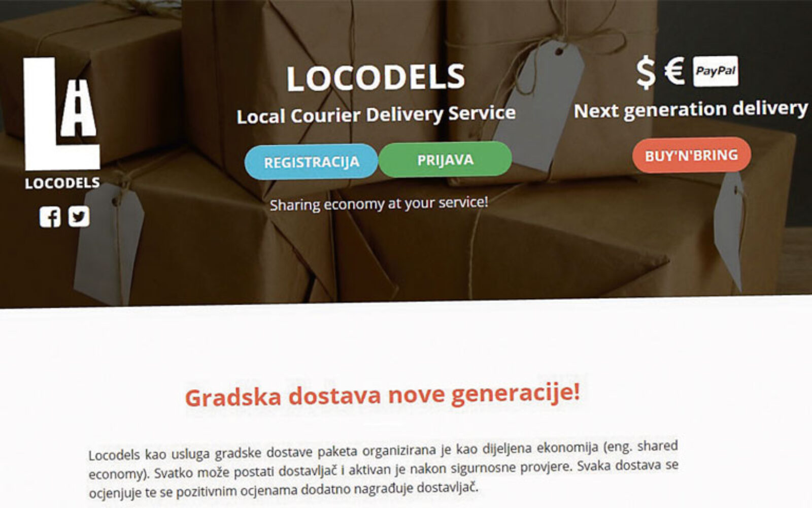Click the LOCODELS main title heading
Viewport: 812px width, 508px height.
[x=376, y=78]
